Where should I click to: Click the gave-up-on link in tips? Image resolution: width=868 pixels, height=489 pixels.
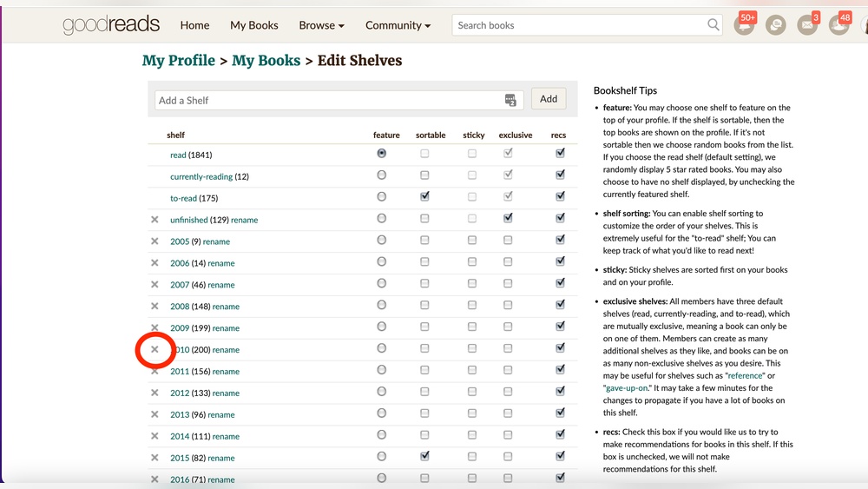tap(627, 387)
